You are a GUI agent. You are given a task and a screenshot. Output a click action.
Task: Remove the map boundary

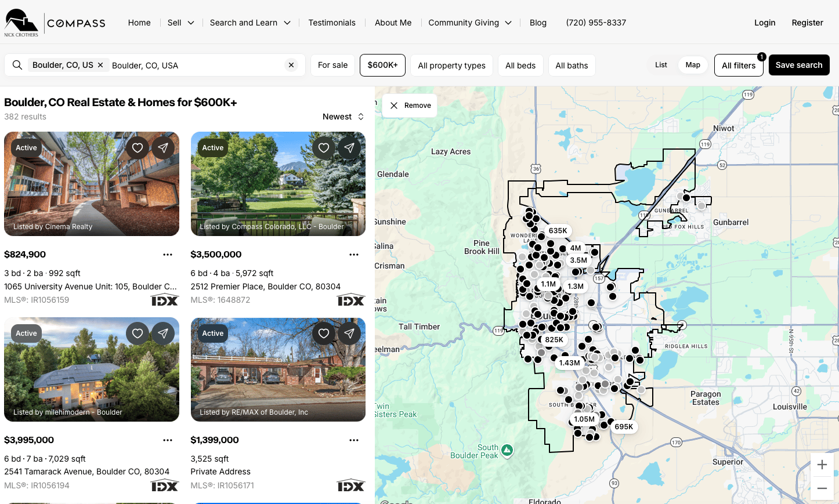pos(410,106)
